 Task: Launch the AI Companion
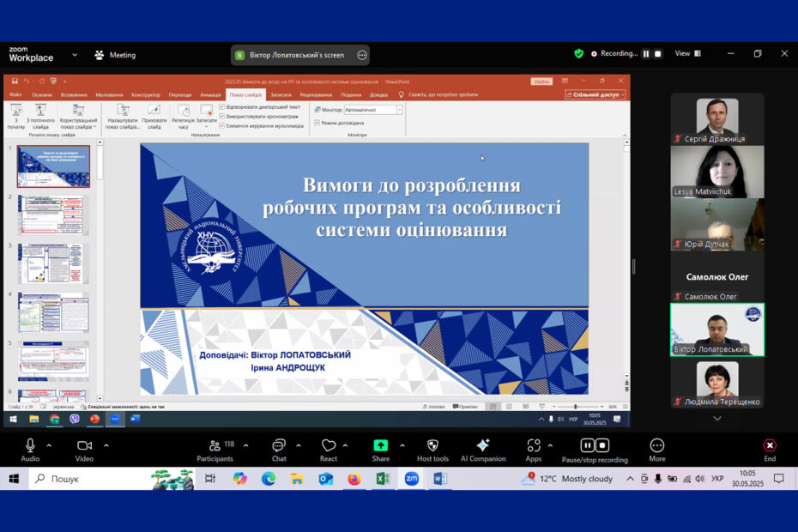pyautogui.click(x=483, y=450)
